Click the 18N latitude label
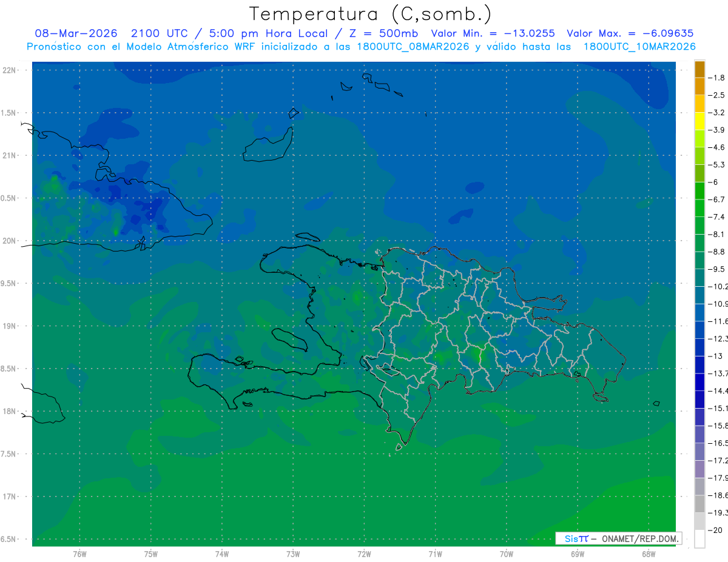This screenshot has height=562, width=728. [10, 411]
